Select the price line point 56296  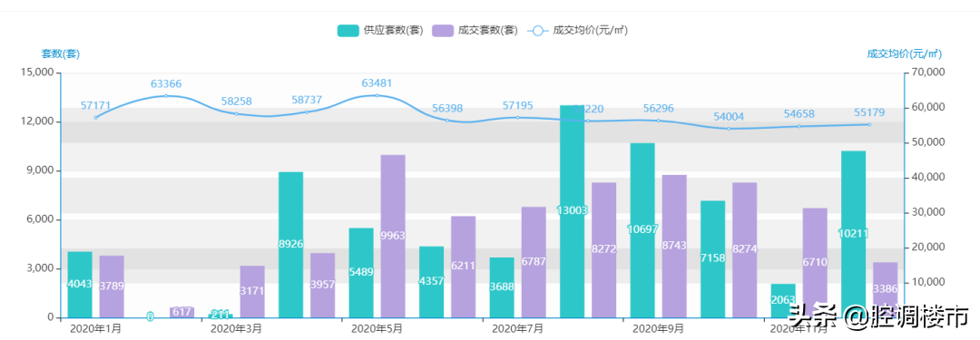(658, 121)
